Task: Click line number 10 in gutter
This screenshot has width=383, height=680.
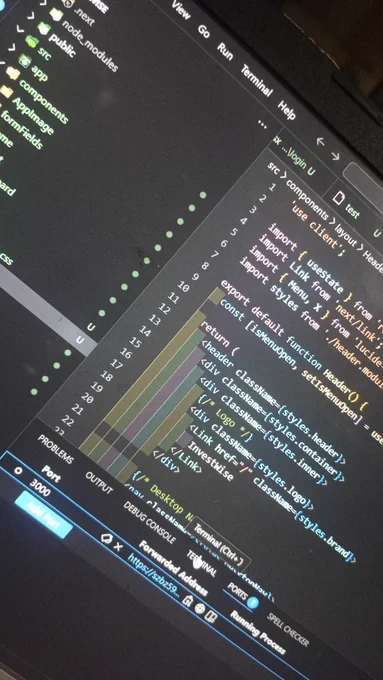Action: point(183,287)
